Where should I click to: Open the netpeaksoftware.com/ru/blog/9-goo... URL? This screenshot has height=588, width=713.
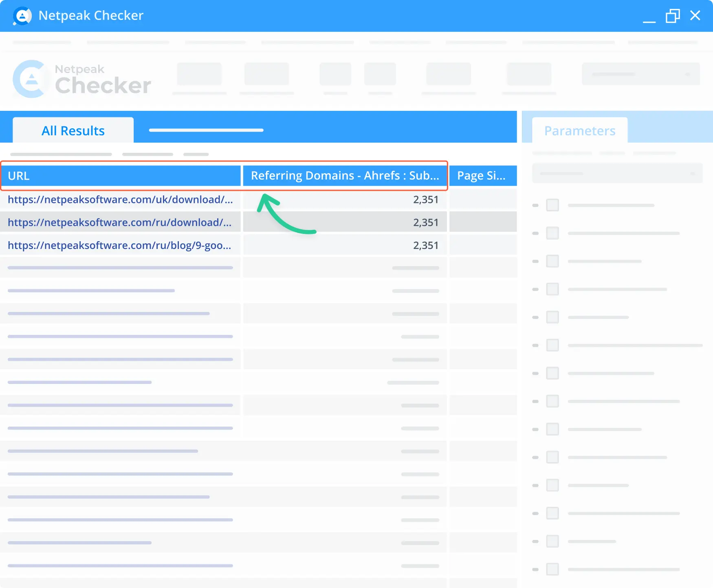click(x=119, y=245)
